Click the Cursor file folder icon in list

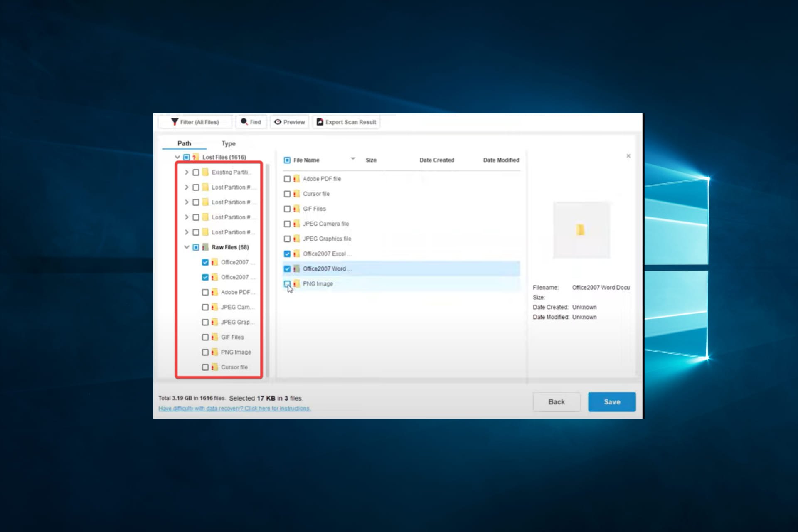tap(296, 194)
